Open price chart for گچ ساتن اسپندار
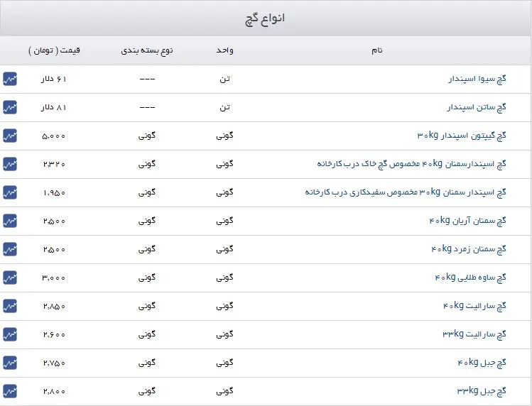The width and height of the screenshot is (532, 406). [10, 107]
